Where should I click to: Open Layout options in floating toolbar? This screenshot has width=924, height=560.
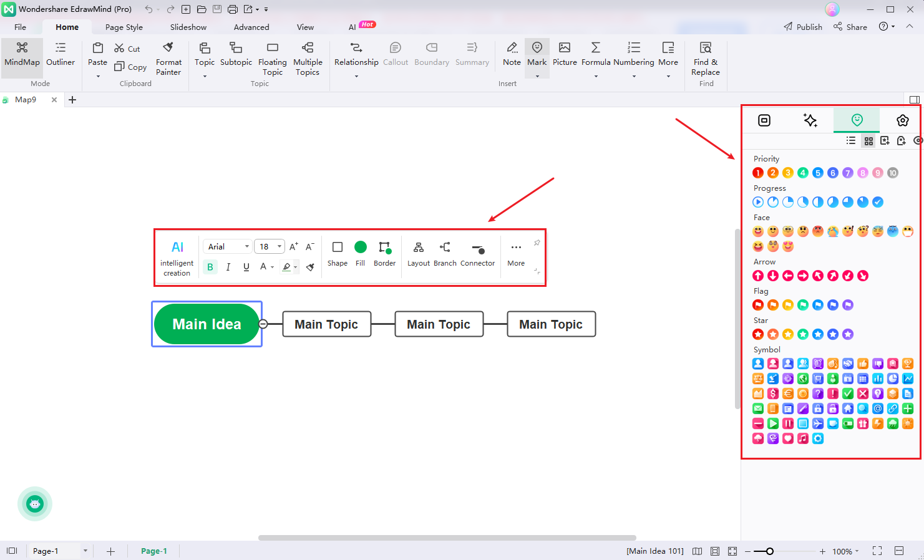click(419, 253)
